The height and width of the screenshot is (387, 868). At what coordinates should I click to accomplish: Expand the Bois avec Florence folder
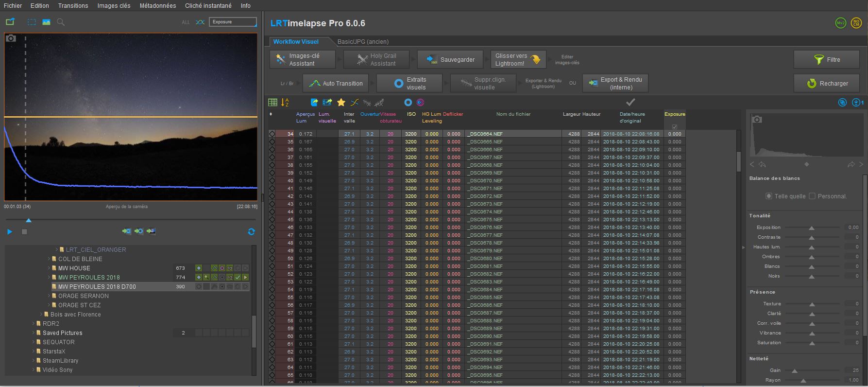pos(41,315)
